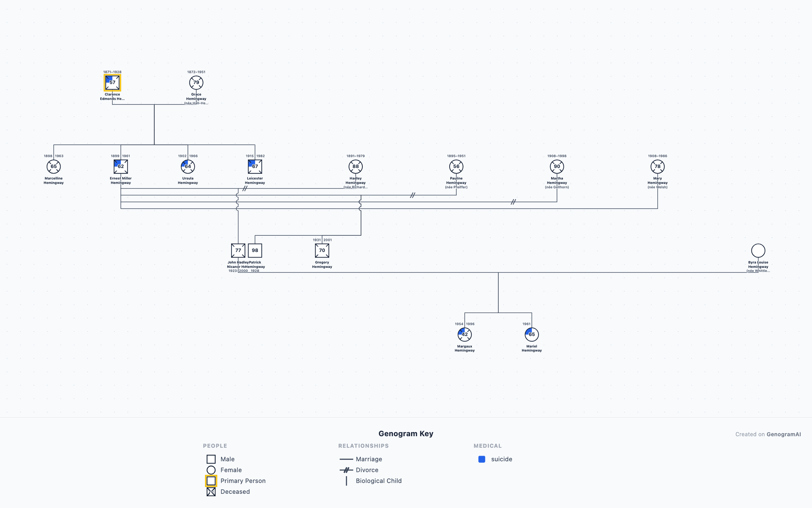Click the divorce mark on Hadley's marriage line
The image size is (812, 508).
[x=245, y=189]
